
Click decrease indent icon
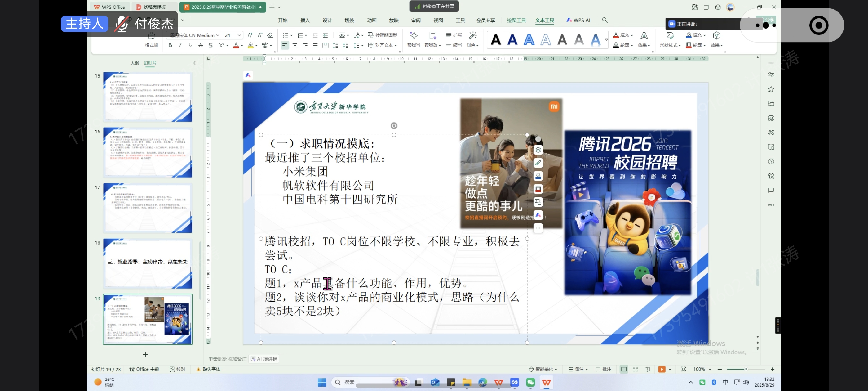click(x=315, y=35)
